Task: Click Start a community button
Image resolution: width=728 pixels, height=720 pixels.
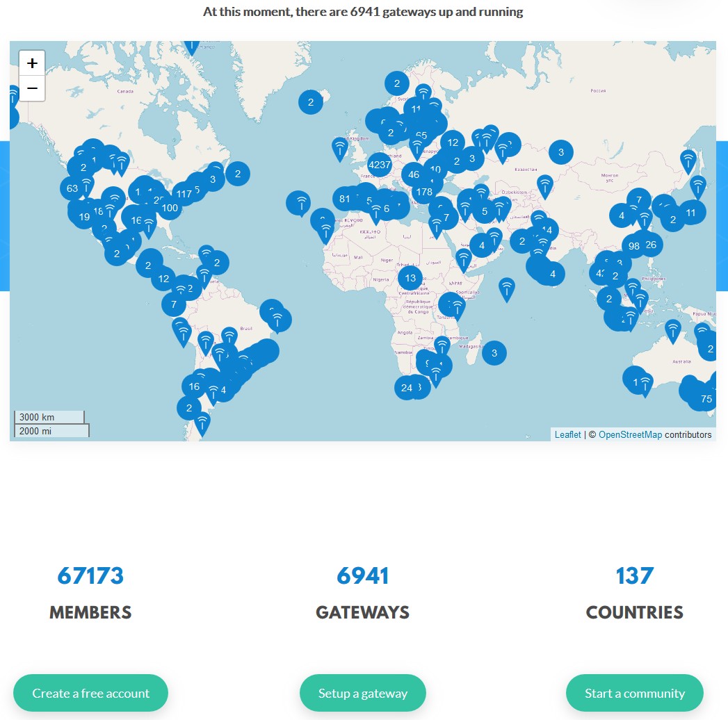Action: point(634,693)
